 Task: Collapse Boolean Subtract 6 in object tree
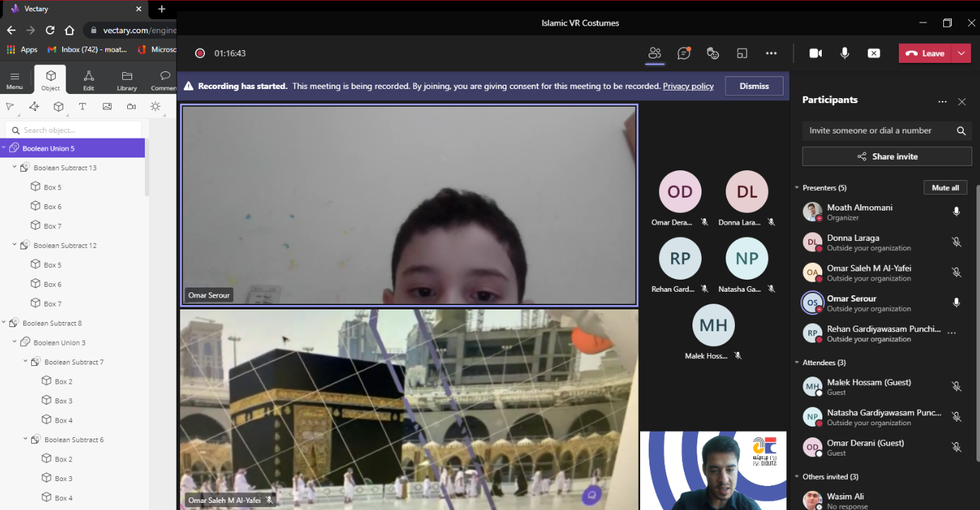click(x=25, y=439)
